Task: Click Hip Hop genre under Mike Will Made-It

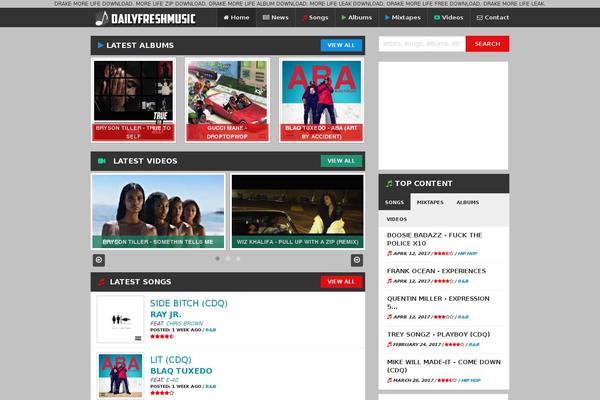Action: coord(471,380)
